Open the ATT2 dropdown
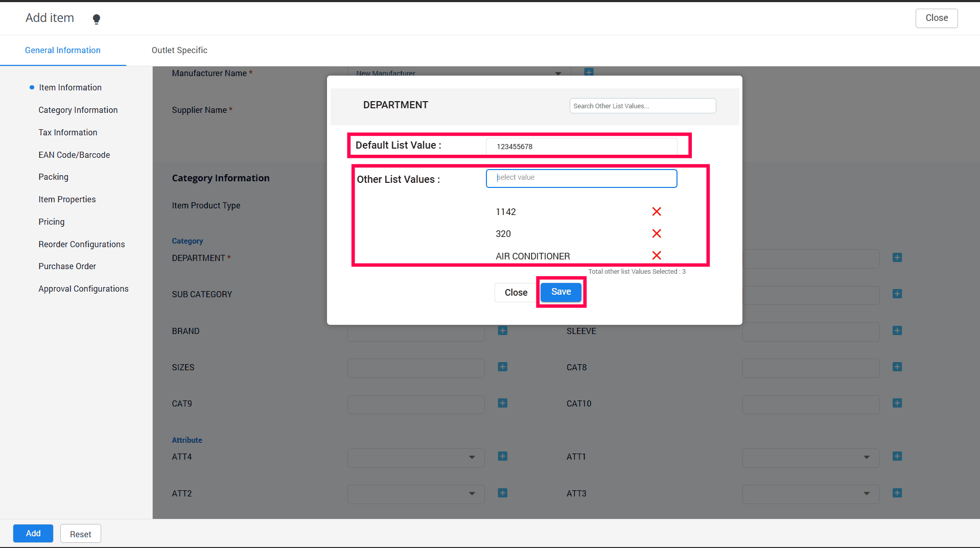980x548 pixels. (x=416, y=494)
